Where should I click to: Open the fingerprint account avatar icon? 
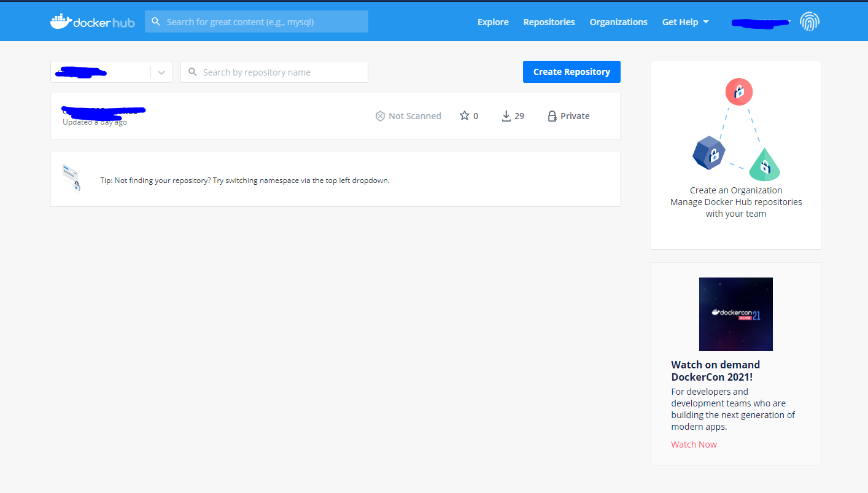[x=810, y=21]
